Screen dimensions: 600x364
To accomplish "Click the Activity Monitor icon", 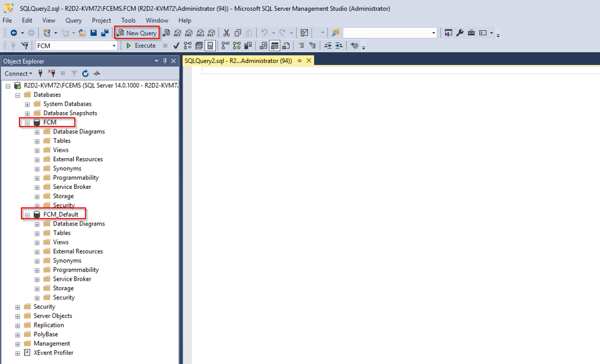I will (304, 33).
